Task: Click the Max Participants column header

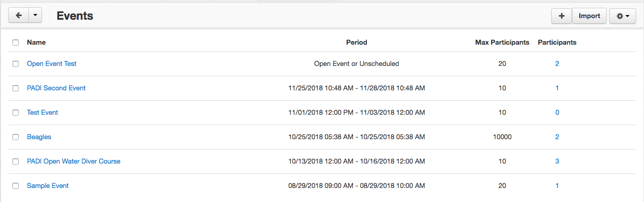Action: pos(502,43)
